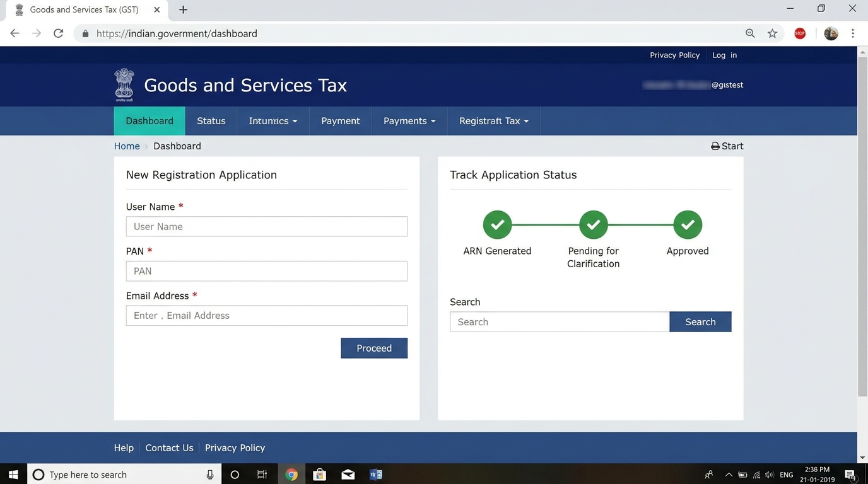868x484 pixels.
Task: Click the Dashboard breadcrumb text
Action: coord(177,146)
